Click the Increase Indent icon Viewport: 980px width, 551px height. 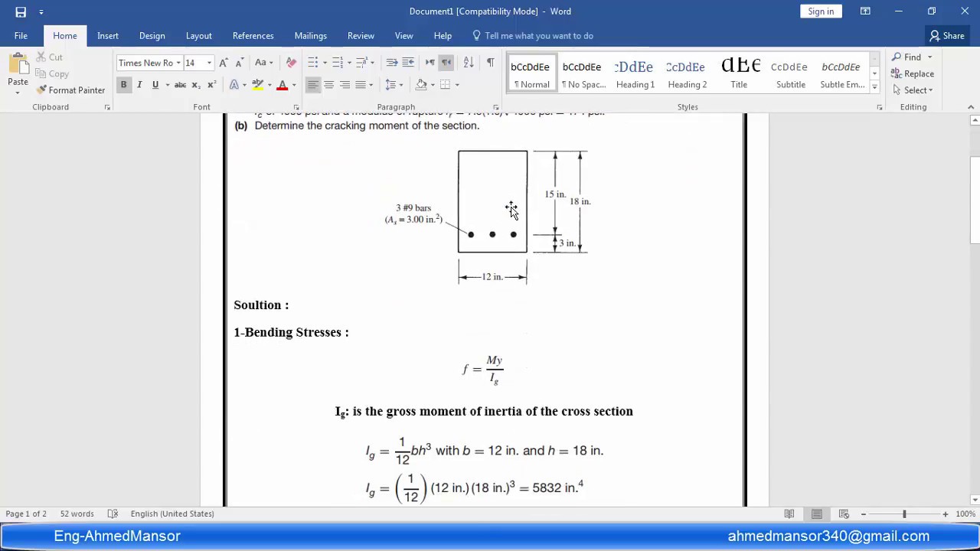click(x=408, y=63)
